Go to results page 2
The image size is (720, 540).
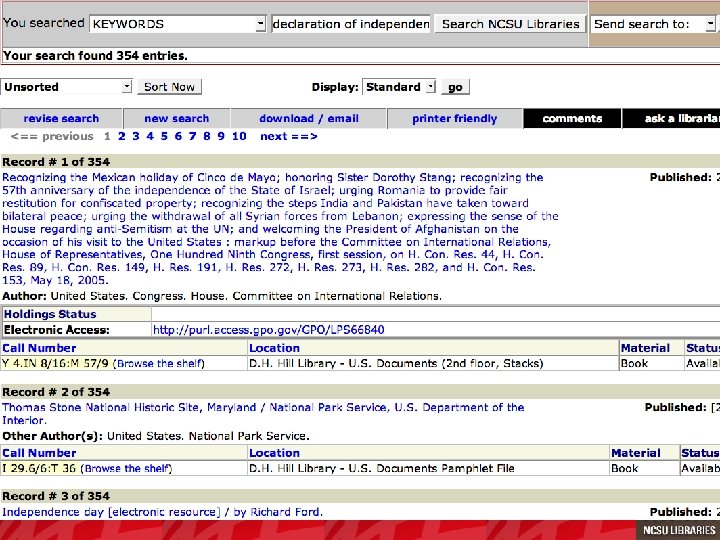click(121, 136)
